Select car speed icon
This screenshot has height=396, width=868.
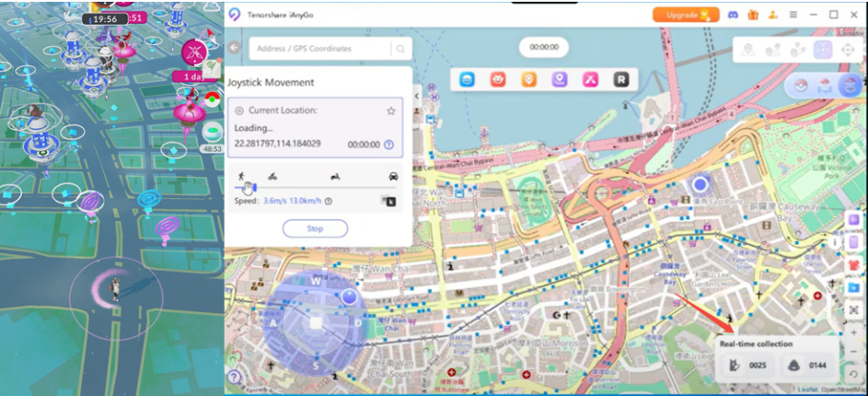pos(393,177)
